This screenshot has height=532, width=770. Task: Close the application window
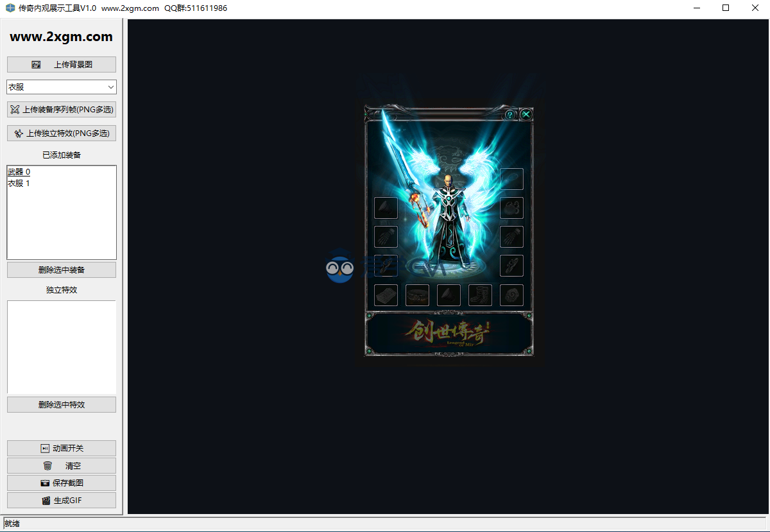pyautogui.click(x=755, y=8)
